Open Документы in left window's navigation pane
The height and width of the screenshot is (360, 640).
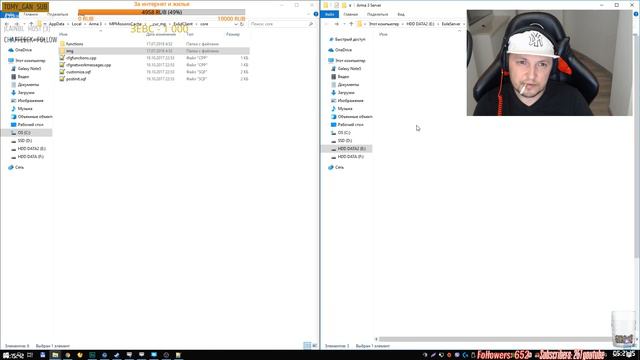tap(28, 84)
